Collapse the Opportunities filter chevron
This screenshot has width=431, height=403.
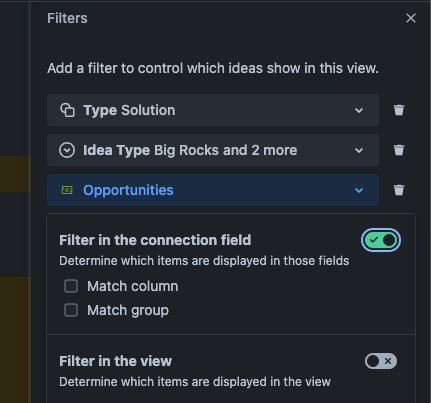[x=359, y=190]
